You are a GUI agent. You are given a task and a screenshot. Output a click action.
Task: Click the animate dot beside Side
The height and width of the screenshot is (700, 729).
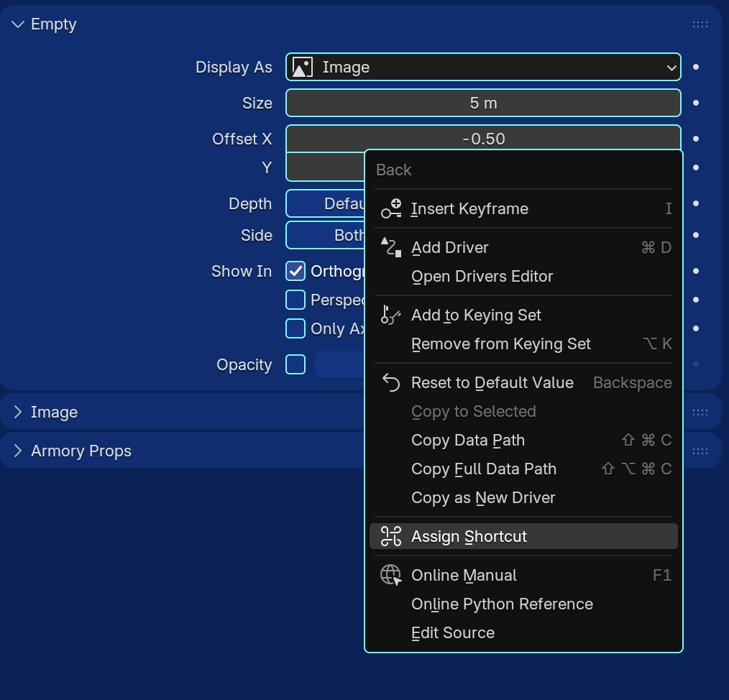click(696, 235)
